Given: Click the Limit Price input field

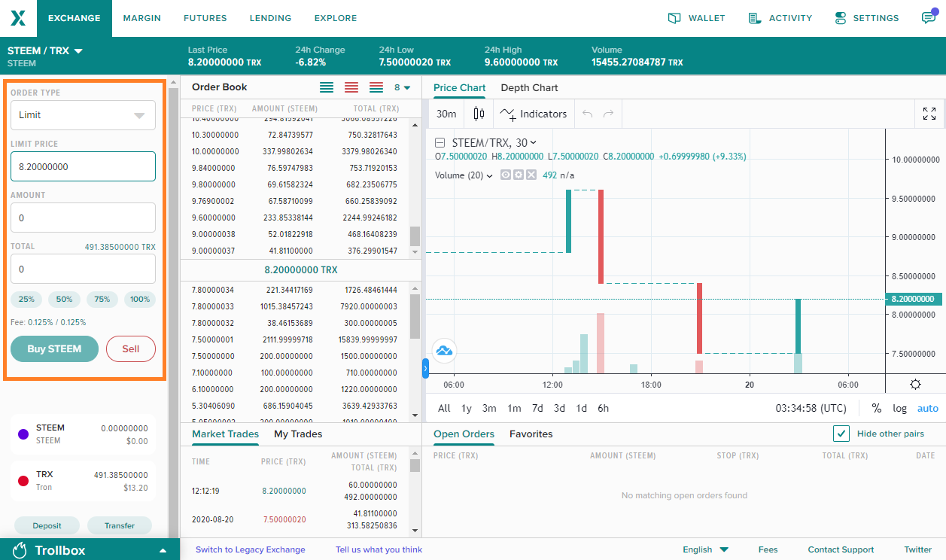Looking at the screenshot, I should (83, 166).
